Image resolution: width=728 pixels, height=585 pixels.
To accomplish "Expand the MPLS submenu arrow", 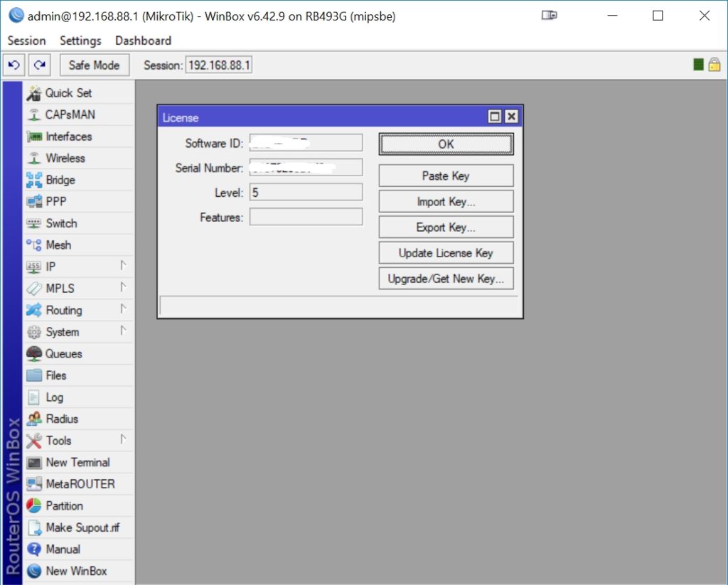I will pyautogui.click(x=123, y=287).
